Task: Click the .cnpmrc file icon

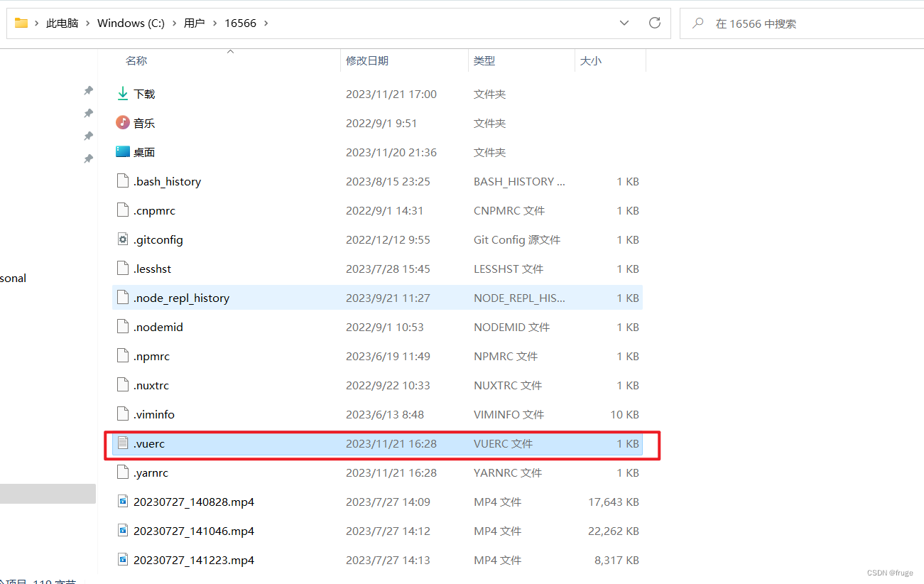Action: point(123,210)
